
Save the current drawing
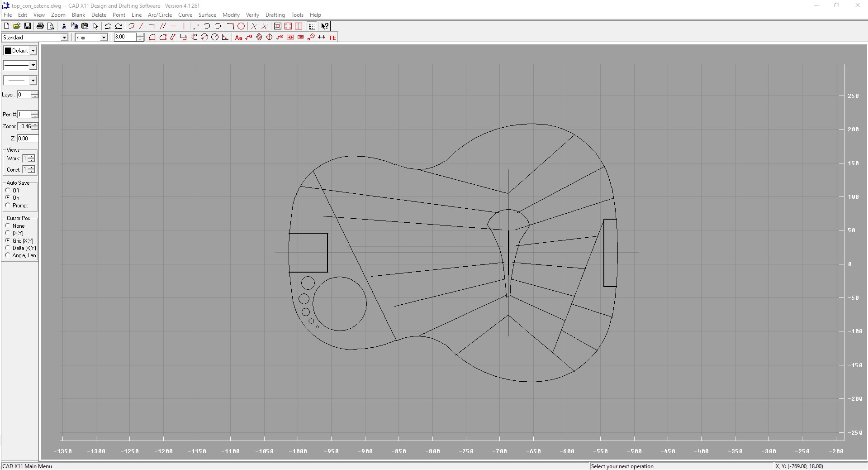pyautogui.click(x=28, y=26)
